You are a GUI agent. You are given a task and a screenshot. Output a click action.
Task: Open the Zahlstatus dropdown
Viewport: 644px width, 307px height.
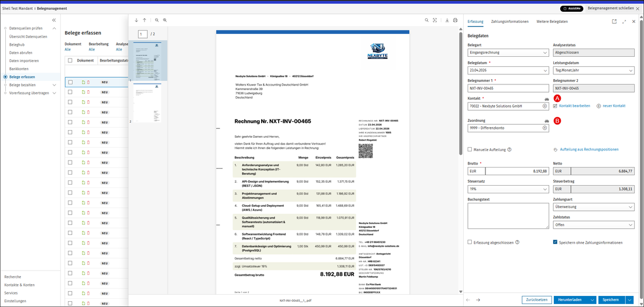click(594, 225)
